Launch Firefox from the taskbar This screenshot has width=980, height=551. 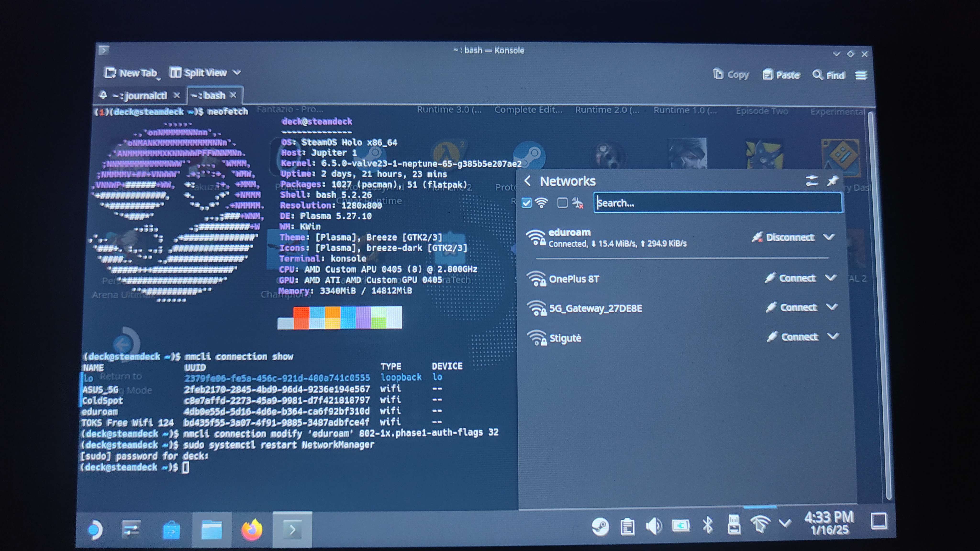pos(252,529)
